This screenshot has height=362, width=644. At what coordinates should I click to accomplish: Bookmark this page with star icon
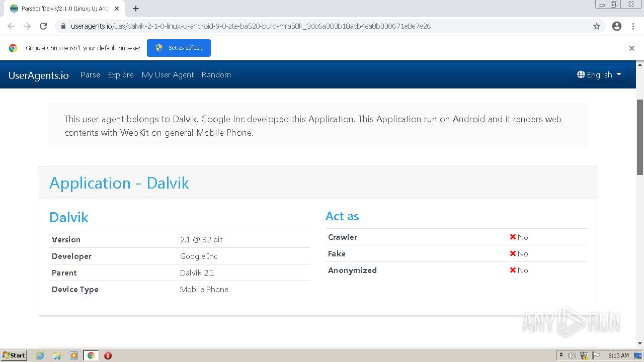[x=597, y=26]
